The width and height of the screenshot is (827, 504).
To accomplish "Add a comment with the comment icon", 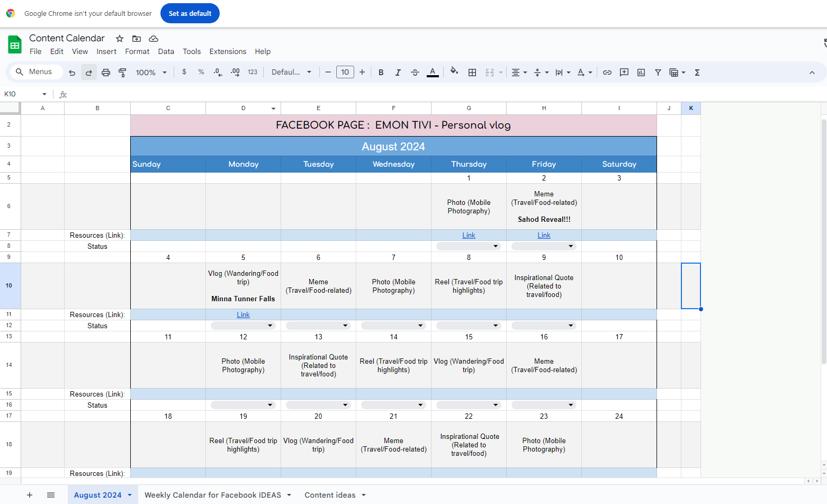I will (624, 73).
